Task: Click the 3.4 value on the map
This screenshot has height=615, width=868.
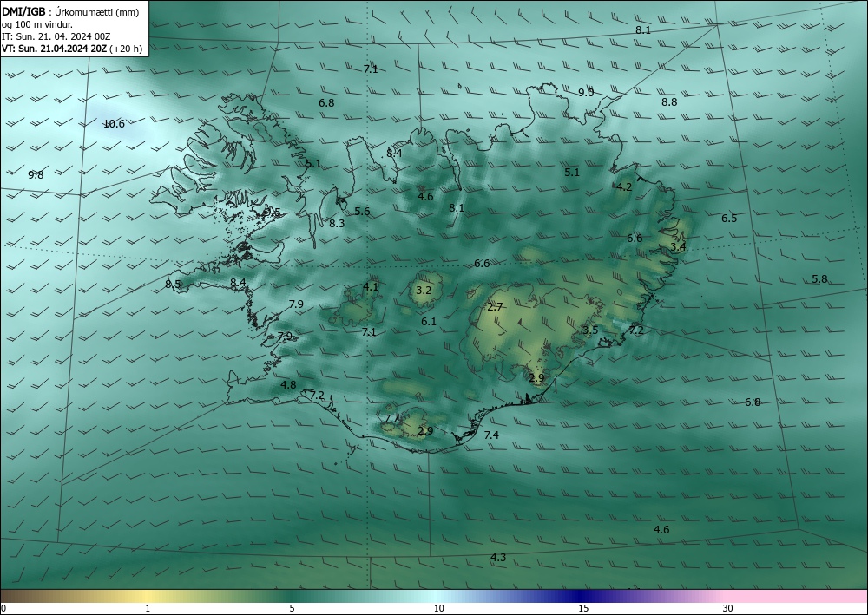Action: point(678,246)
